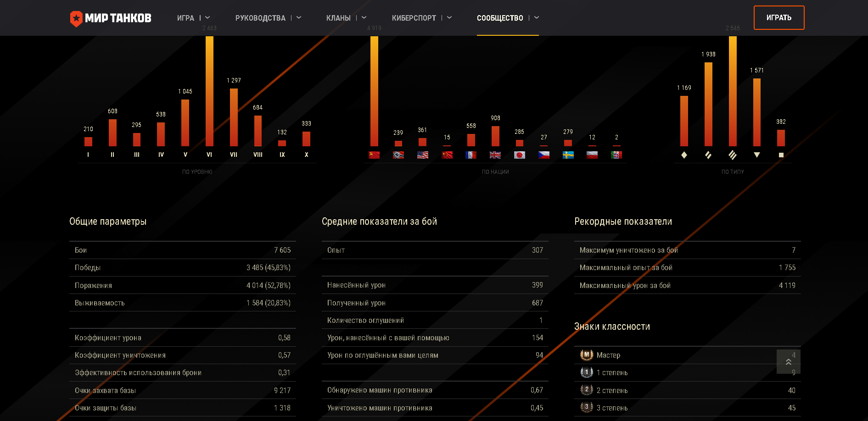
Task: Click the tier X label in level chart
Action: click(x=307, y=155)
